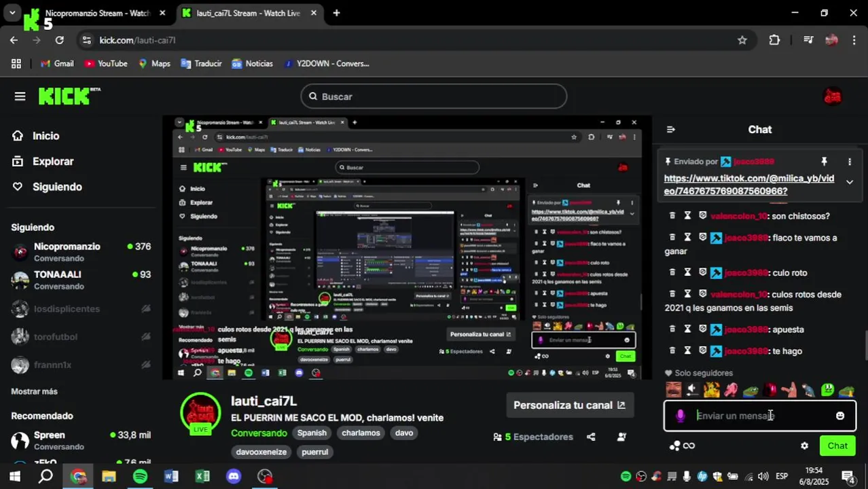The image size is (868, 489).
Task: Open your profile avatar menu at top right
Action: point(832,96)
